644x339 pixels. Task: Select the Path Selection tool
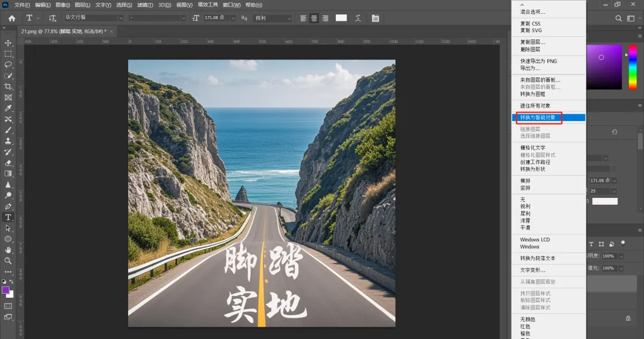coord(8,228)
